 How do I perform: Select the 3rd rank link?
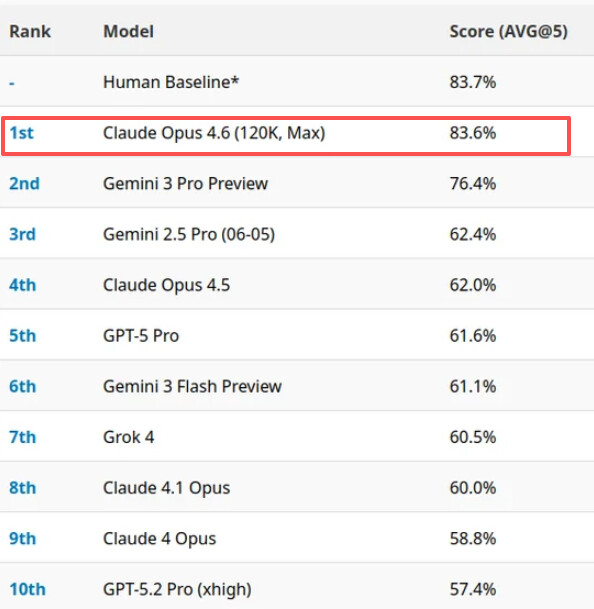tap(22, 234)
